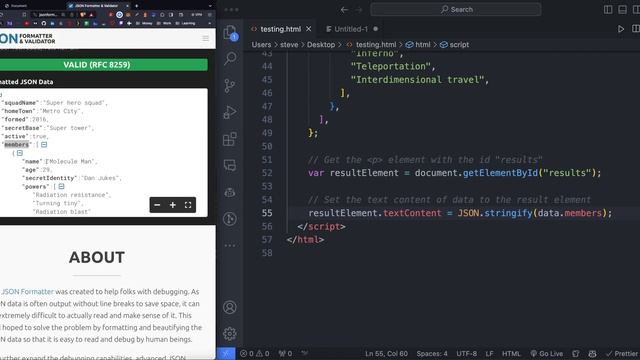Image resolution: width=640 pixels, height=360 pixels.
Task: Click the "Teleportation" string on line 44
Action: pyautogui.click(x=391, y=66)
